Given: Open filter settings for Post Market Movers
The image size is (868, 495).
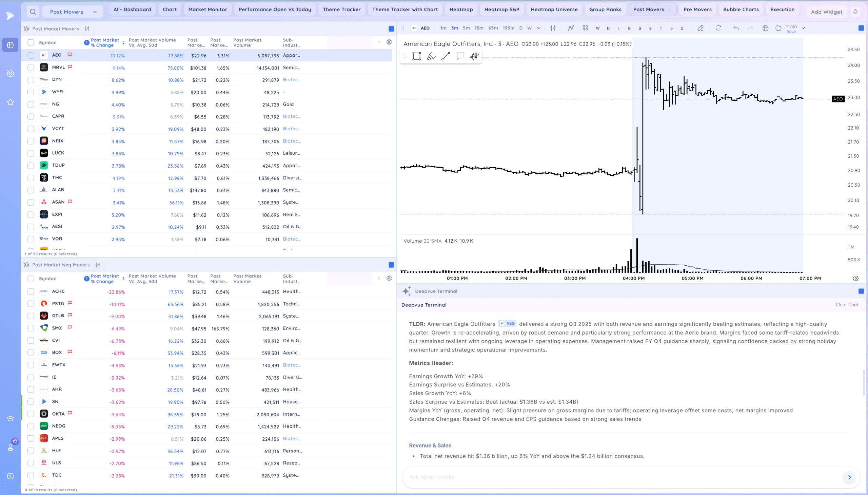Looking at the screenshot, I should coord(87,29).
